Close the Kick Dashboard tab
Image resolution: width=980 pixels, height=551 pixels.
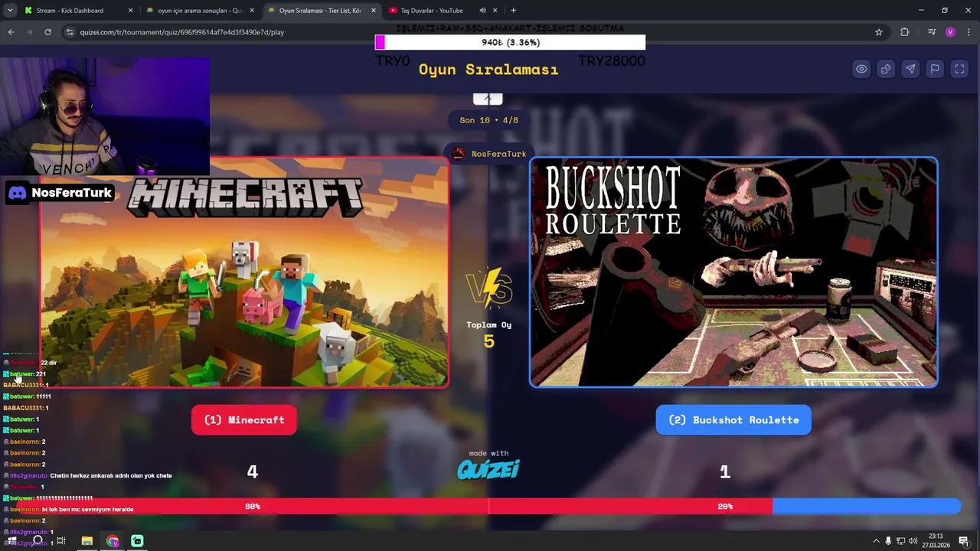point(130,11)
